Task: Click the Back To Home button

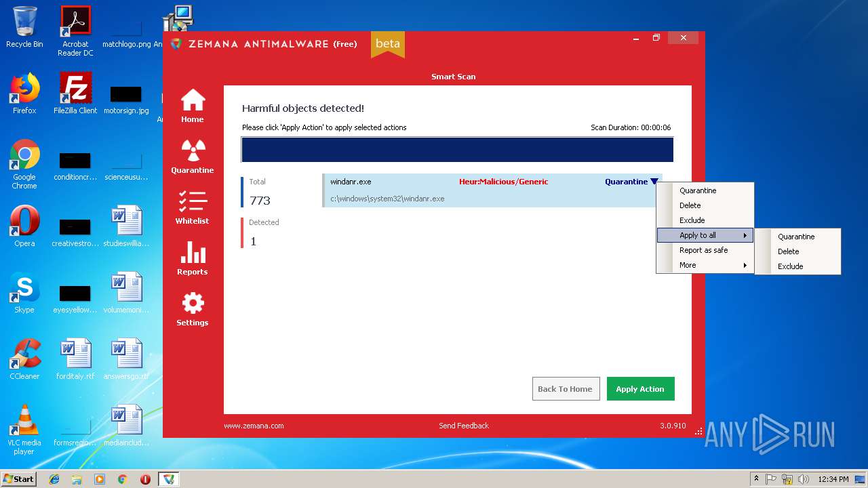Action: coord(566,389)
